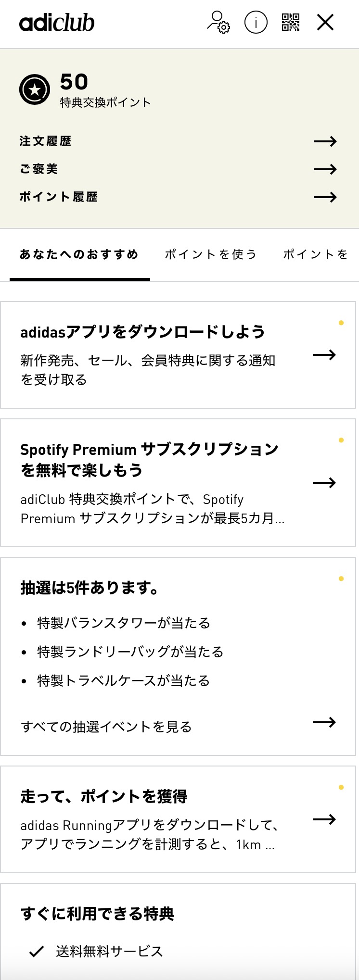Click the information circle icon
Image resolution: width=359 pixels, height=980 pixels.
[x=256, y=22]
